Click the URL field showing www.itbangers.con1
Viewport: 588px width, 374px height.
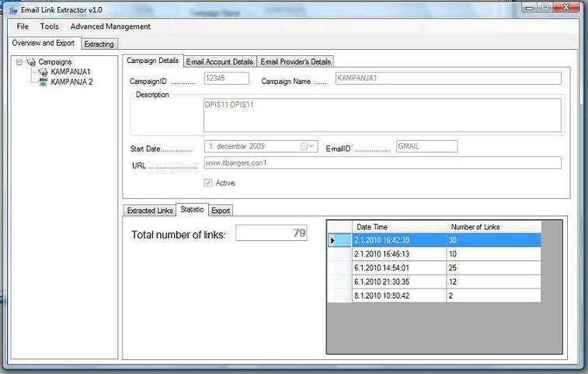[382, 163]
